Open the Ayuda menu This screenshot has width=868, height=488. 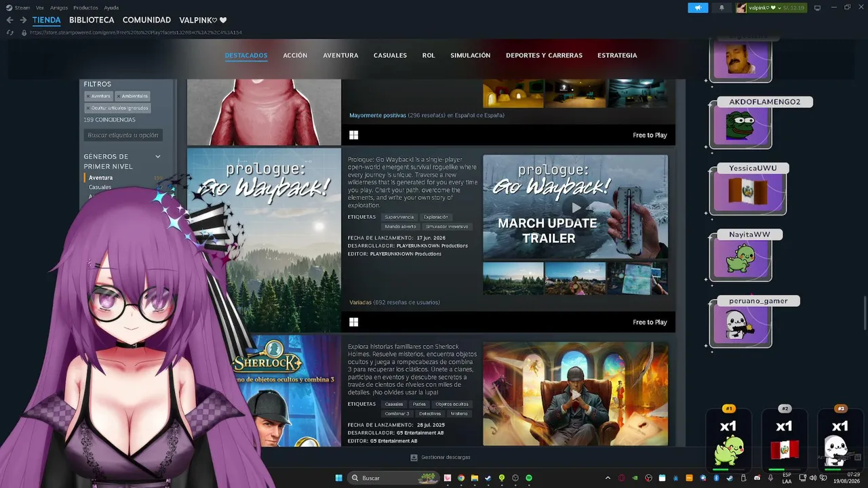coord(111,7)
